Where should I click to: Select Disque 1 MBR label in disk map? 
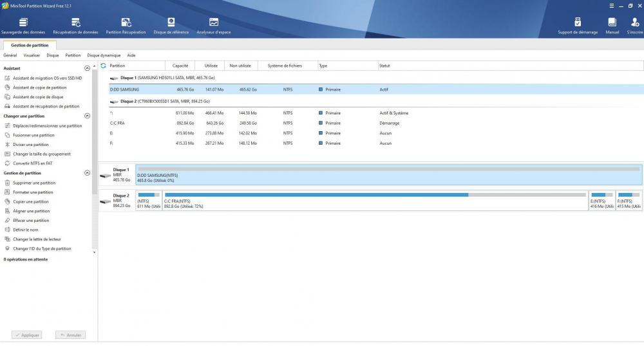click(x=117, y=175)
